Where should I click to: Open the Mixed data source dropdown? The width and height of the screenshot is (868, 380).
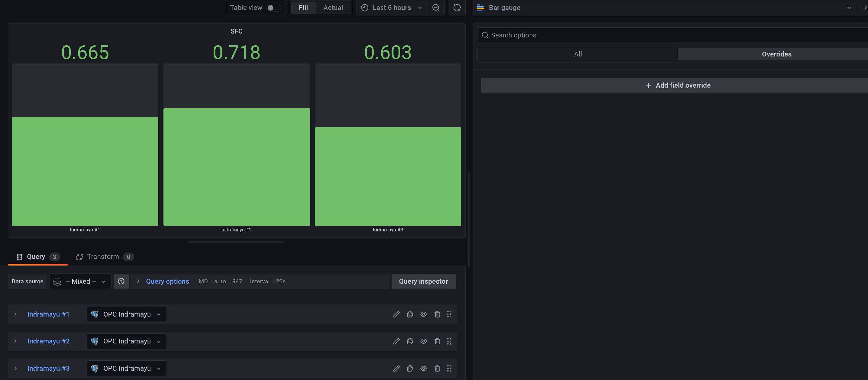[80, 281]
